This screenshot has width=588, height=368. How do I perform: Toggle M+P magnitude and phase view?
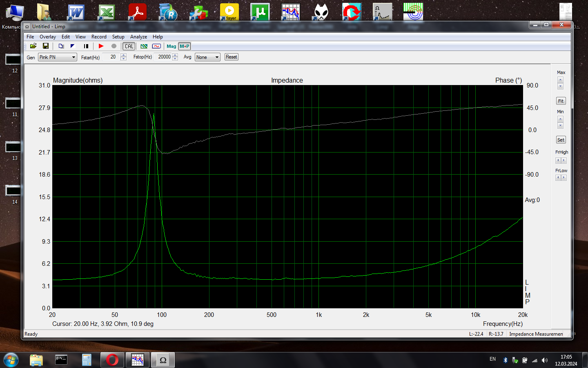point(185,46)
